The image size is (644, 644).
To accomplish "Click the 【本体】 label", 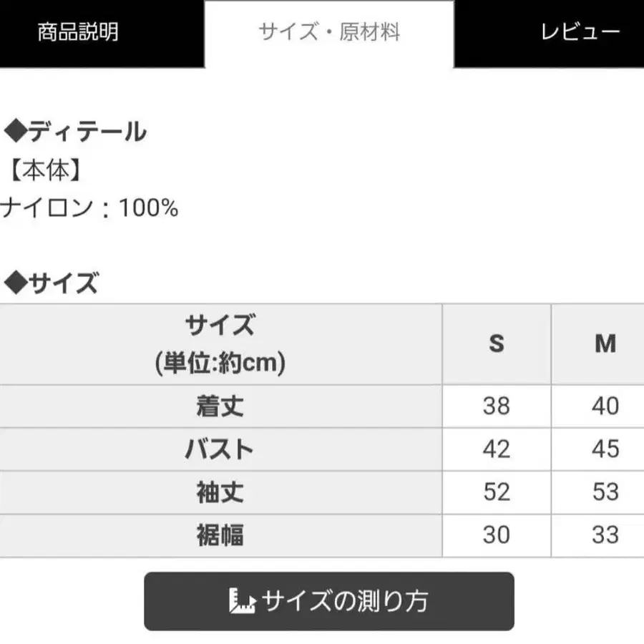I will [x=46, y=170].
